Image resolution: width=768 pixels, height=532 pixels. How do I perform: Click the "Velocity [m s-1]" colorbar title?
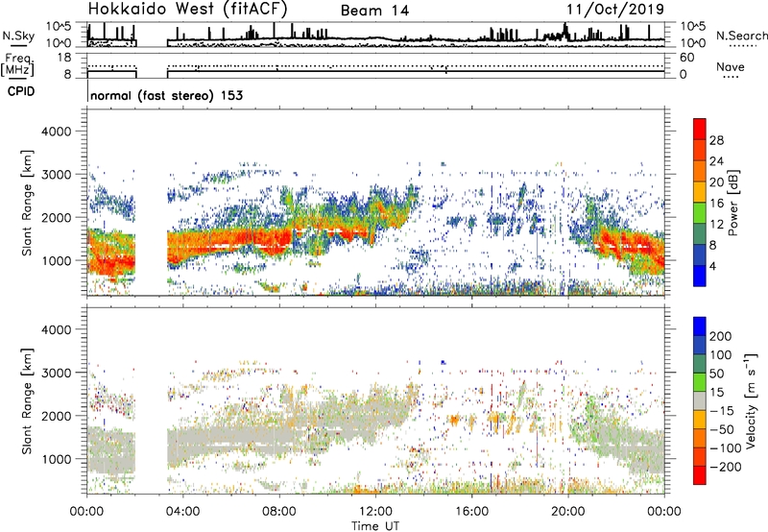[x=751, y=400]
